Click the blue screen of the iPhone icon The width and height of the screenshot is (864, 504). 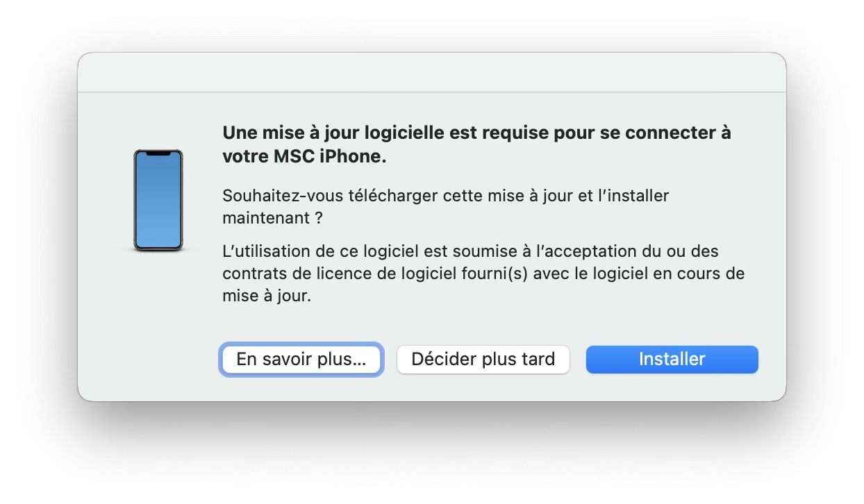(x=158, y=205)
